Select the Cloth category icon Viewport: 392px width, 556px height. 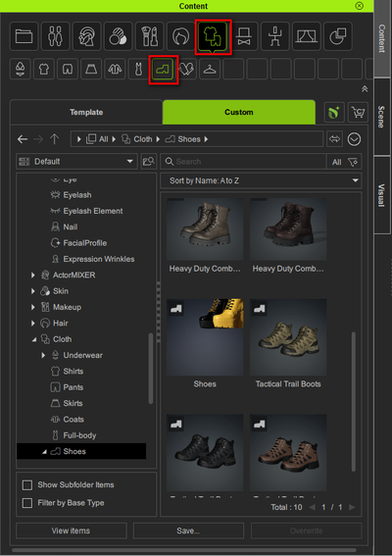tap(213, 36)
